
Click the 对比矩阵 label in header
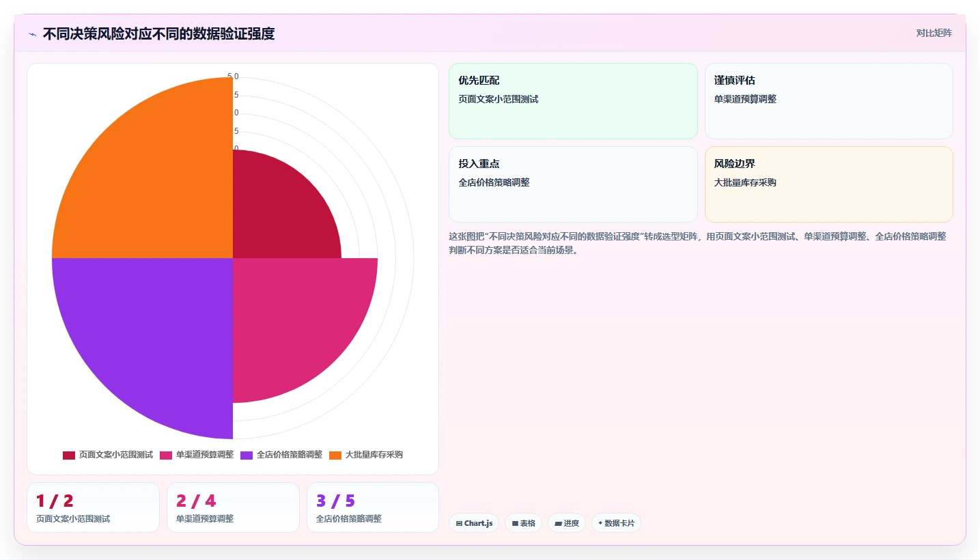[x=934, y=33]
